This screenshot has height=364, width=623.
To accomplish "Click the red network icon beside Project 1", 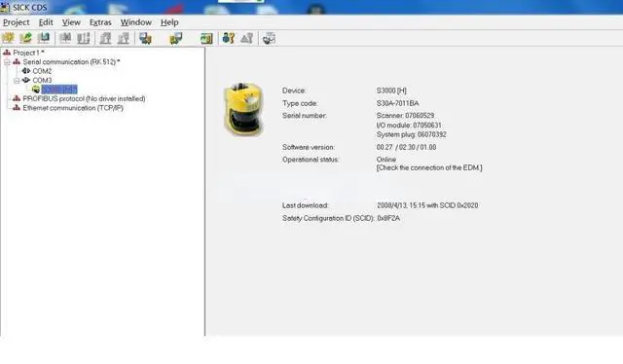I will [7, 53].
